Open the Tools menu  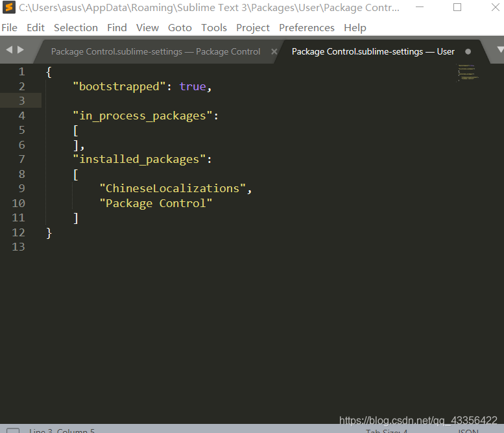coord(214,28)
